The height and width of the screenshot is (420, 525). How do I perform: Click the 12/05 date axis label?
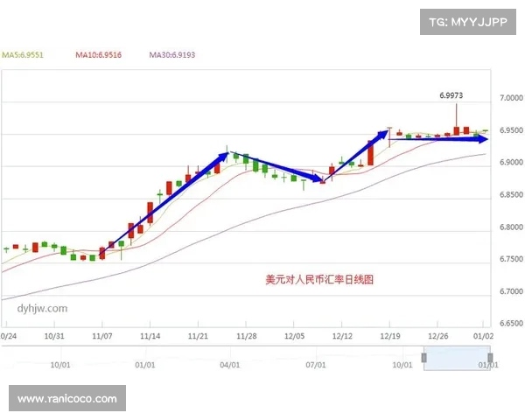[294, 336]
